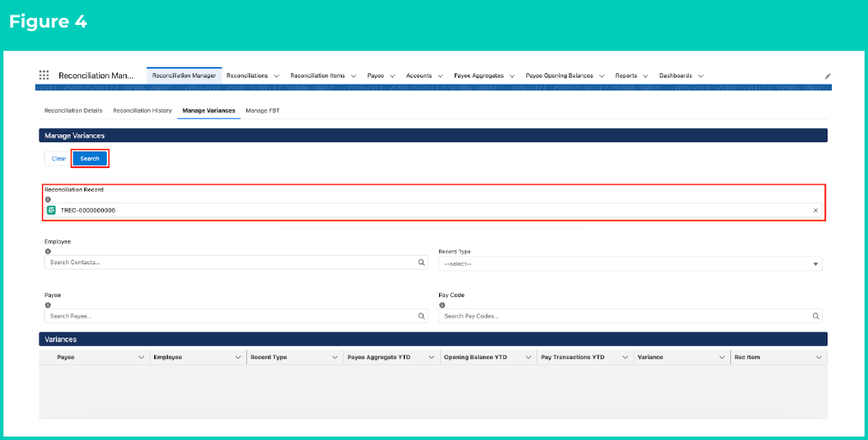
Task: Expand the Payee Opening Balances nav chevron
Action: pyautogui.click(x=602, y=76)
